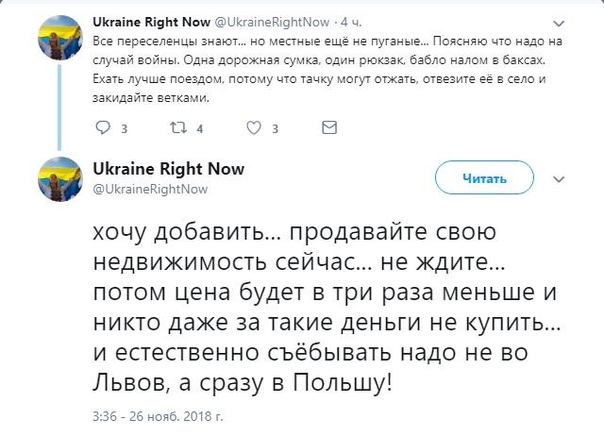The width and height of the screenshot is (604, 436).
Task: Click the like count 3 beside the heart
Action: [x=275, y=129]
